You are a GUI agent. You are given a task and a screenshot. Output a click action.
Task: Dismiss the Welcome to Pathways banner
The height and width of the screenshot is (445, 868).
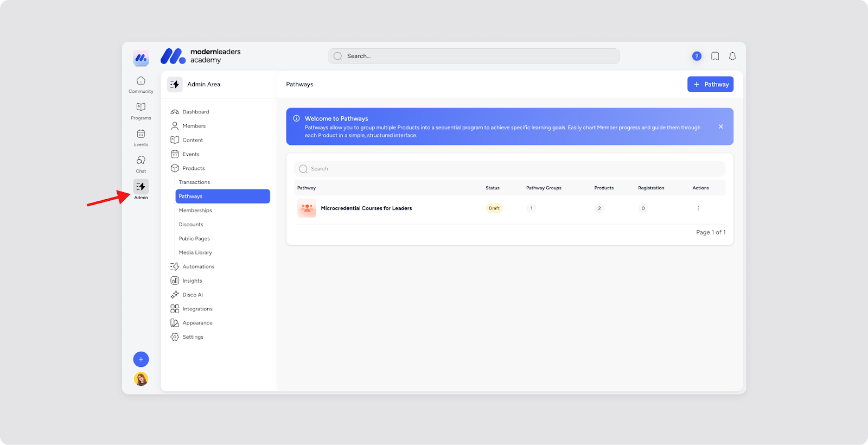pos(721,126)
